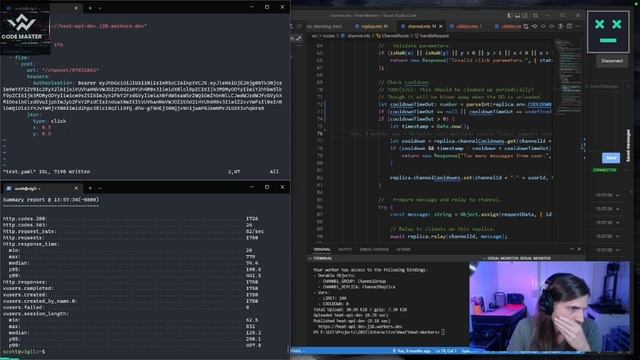Close the bottom terminal's tab with its X
Viewport: 640px width, 360px height.
(x=76, y=188)
